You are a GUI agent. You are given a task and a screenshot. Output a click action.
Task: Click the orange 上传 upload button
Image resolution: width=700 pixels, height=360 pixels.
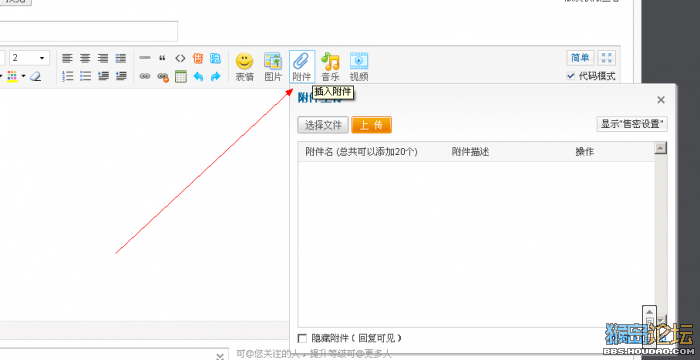pyautogui.click(x=371, y=125)
